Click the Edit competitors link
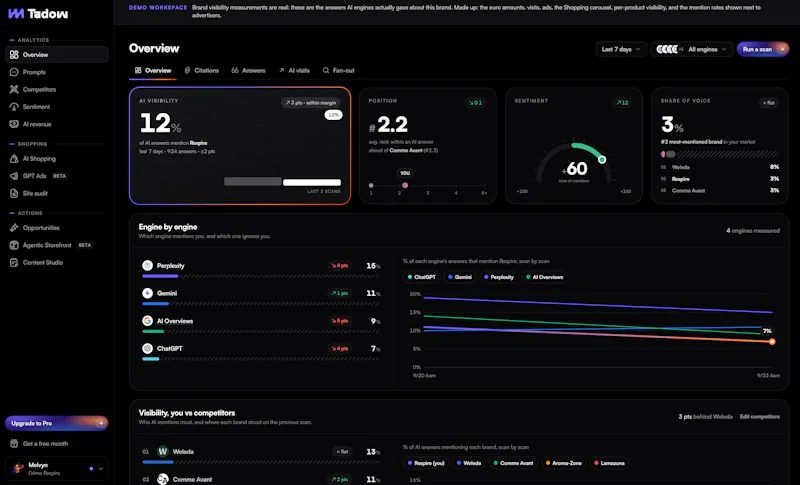Viewport: 800px width, 485px height. [x=760, y=417]
